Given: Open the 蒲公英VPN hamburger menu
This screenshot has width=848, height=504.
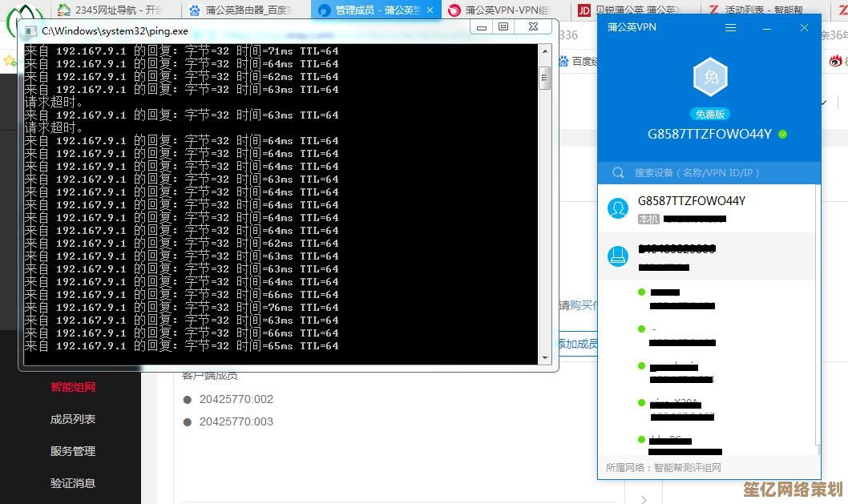Looking at the screenshot, I should [x=730, y=28].
